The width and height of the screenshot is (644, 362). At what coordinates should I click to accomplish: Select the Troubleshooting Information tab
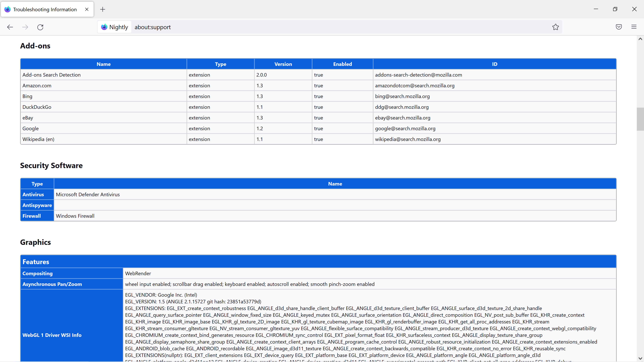pyautogui.click(x=47, y=9)
